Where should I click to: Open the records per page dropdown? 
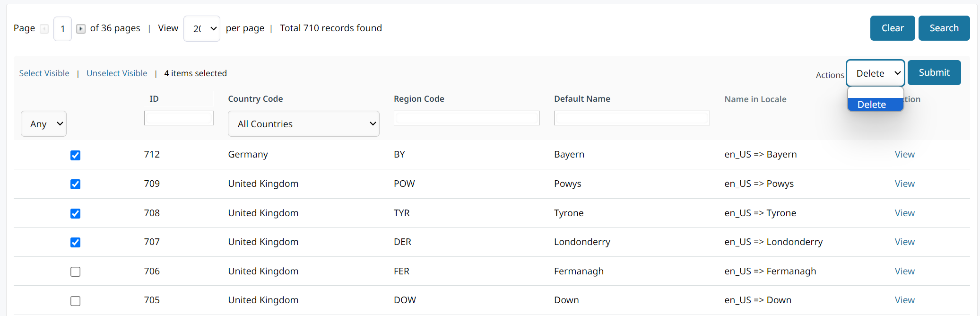pyautogui.click(x=202, y=29)
